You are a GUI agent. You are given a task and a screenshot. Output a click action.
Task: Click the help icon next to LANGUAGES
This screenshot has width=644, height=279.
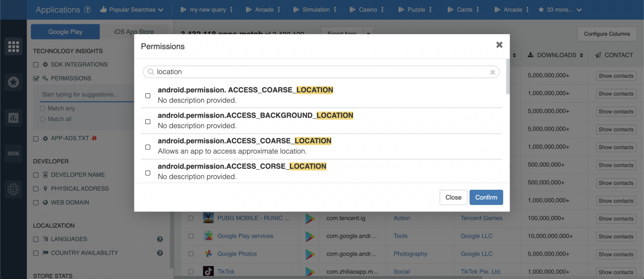point(160,239)
